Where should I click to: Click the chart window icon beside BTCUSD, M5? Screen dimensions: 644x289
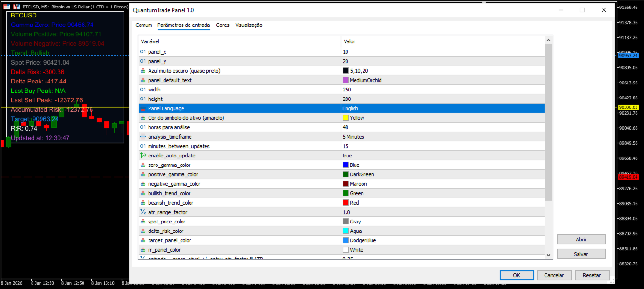17,7
